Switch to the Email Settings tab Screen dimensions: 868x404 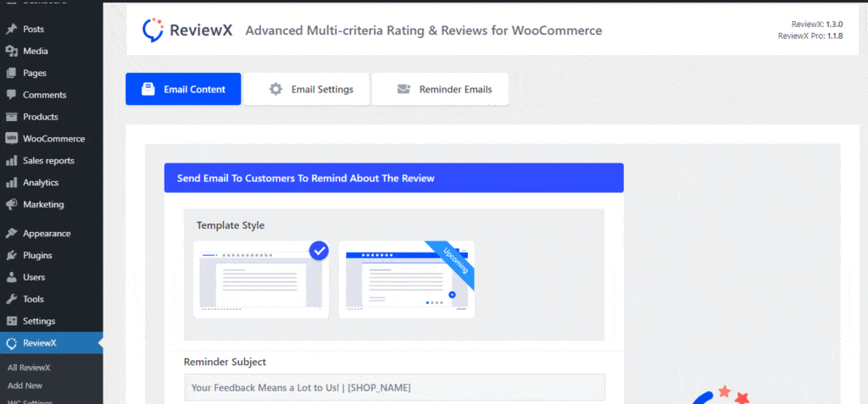pos(306,89)
